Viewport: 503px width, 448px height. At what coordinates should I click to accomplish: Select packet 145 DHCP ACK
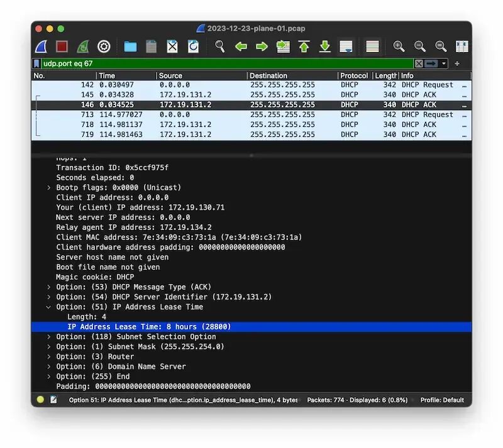(251, 95)
